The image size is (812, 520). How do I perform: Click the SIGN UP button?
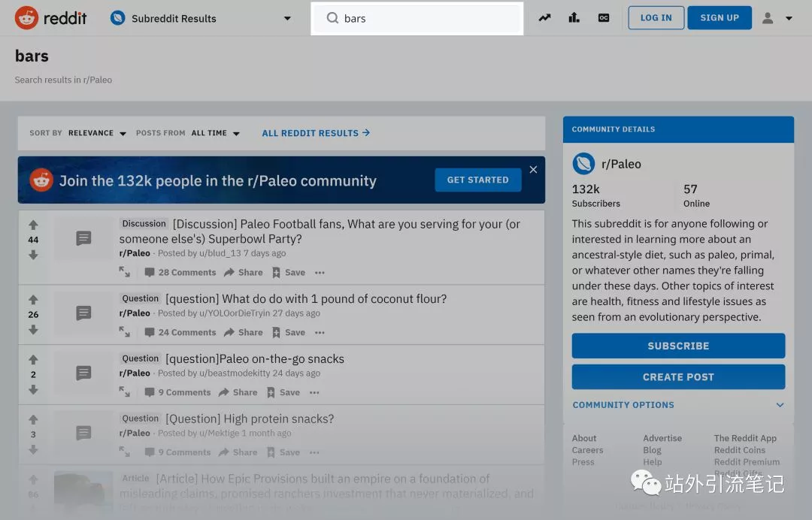coord(720,18)
